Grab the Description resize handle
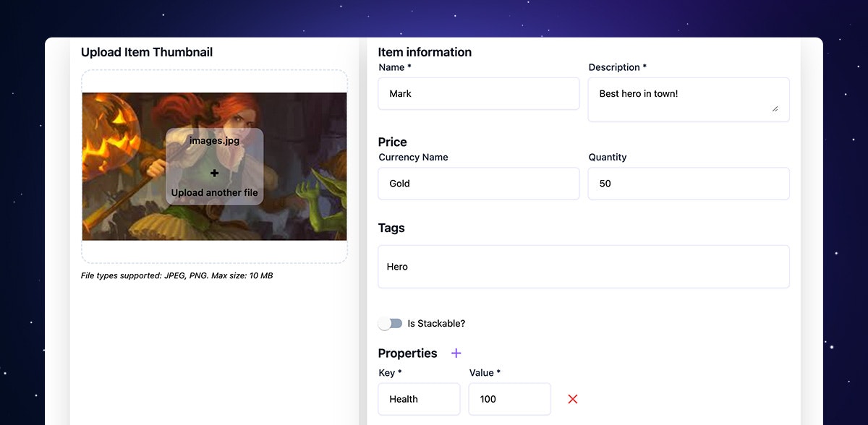Viewport: 868px width, 425px height. tap(775, 108)
